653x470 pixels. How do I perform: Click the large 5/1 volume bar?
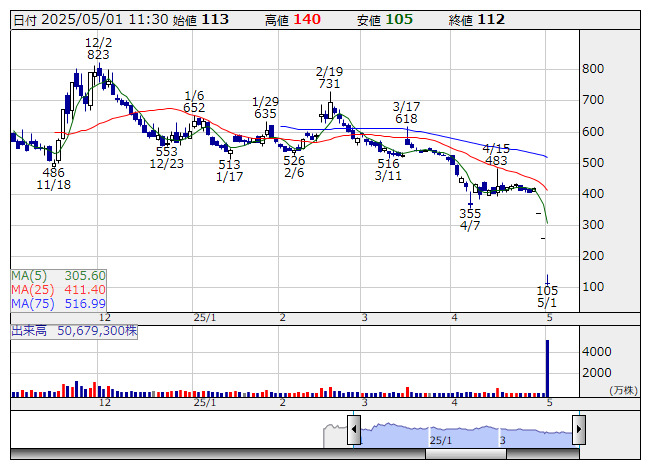pyautogui.click(x=547, y=368)
